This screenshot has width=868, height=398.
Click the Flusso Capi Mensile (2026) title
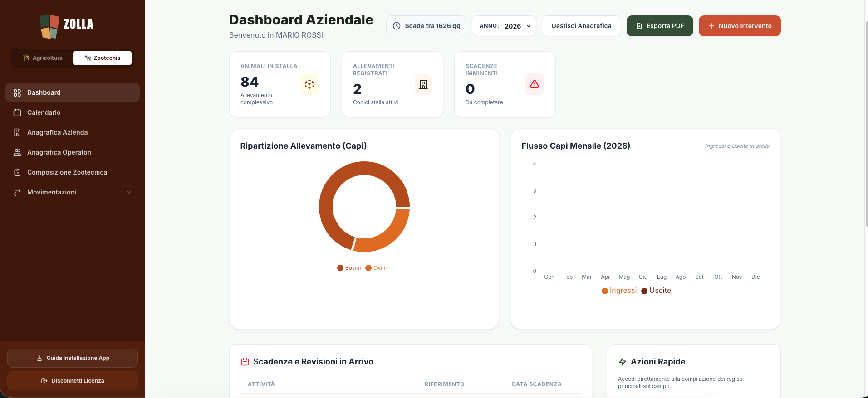(576, 146)
